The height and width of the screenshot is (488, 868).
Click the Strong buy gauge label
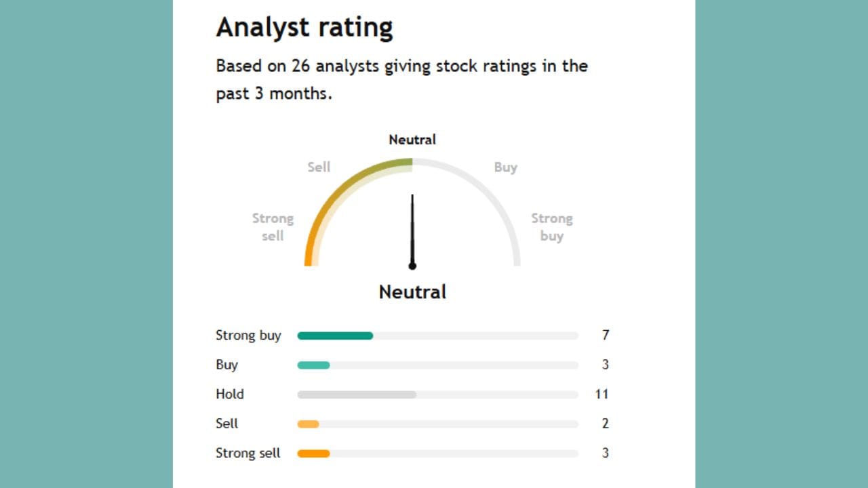tap(551, 227)
